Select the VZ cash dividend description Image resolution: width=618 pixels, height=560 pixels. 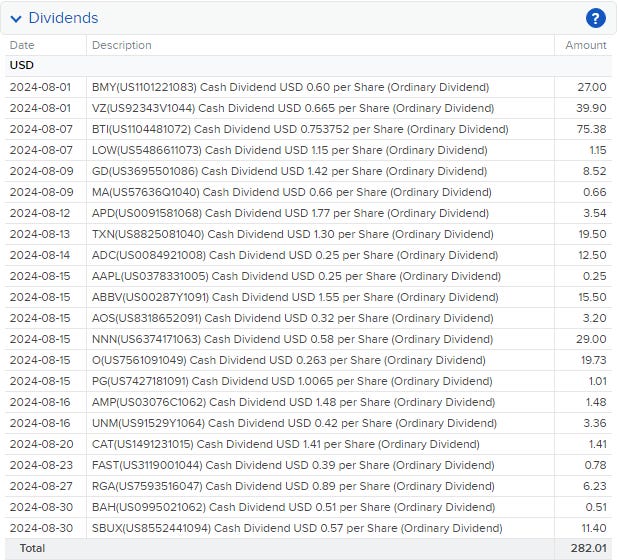tap(293, 108)
